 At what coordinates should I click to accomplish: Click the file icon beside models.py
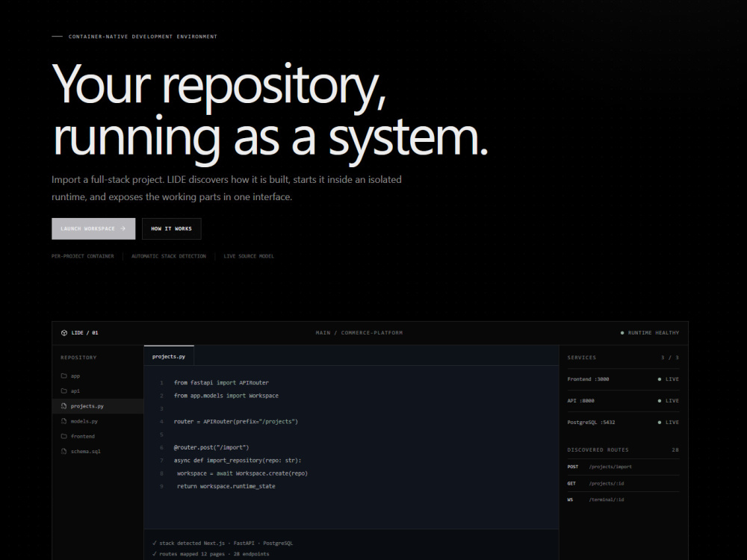pyautogui.click(x=63, y=421)
